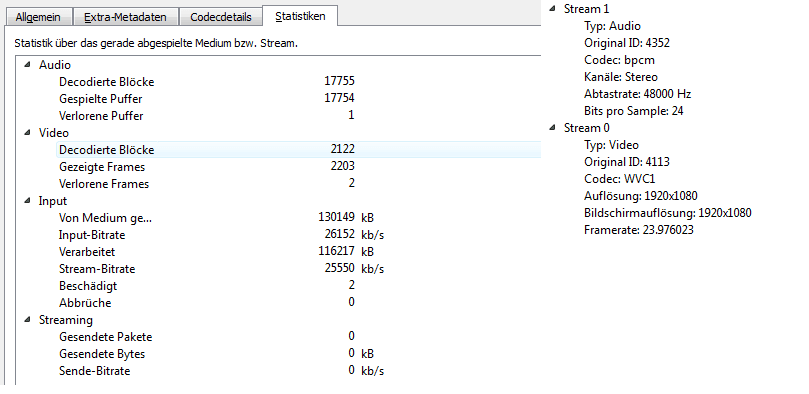Screen dimensions: 809x394
Task: Click the 17754 played buffers value
Action: (x=339, y=98)
